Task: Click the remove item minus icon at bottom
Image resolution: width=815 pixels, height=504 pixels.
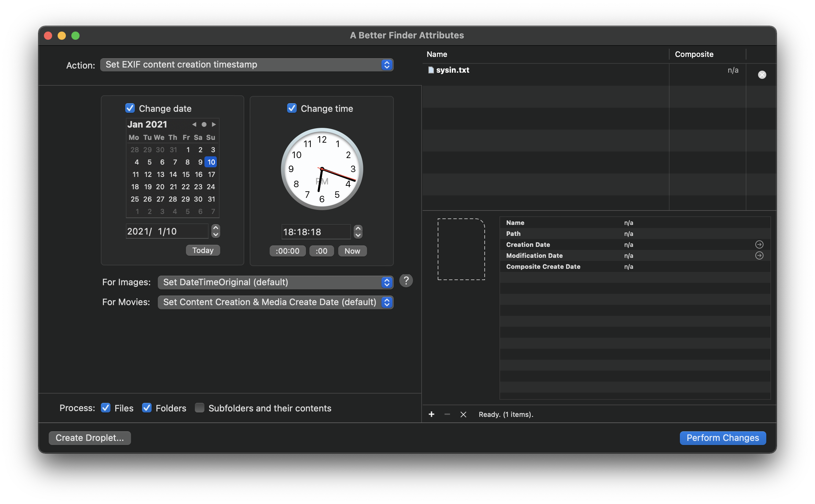Action: tap(446, 415)
